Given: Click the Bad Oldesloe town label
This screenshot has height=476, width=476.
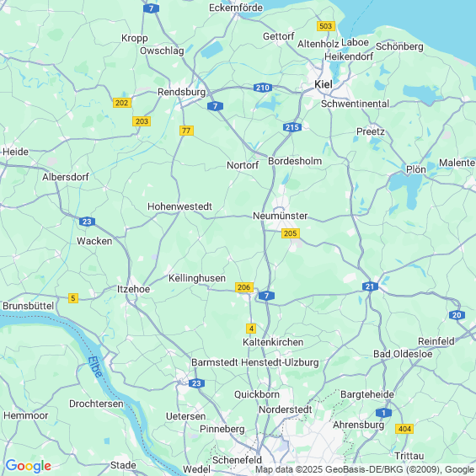Looking at the screenshot, I should coord(403,354).
